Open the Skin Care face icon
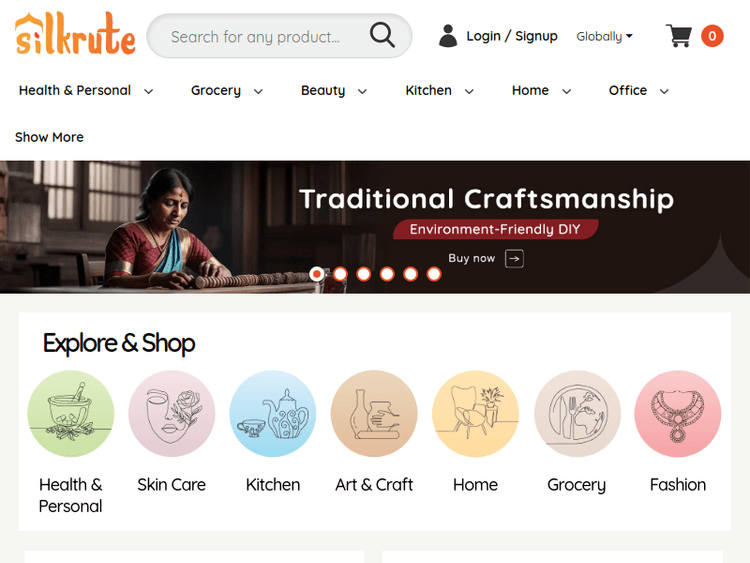The width and height of the screenshot is (750, 563). pyautogui.click(x=172, y=413)
